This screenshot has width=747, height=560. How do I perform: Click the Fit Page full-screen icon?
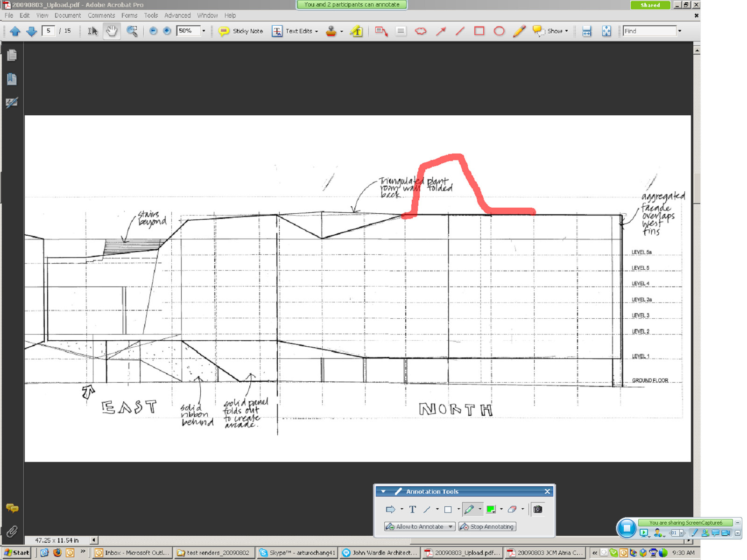(606, 31)
